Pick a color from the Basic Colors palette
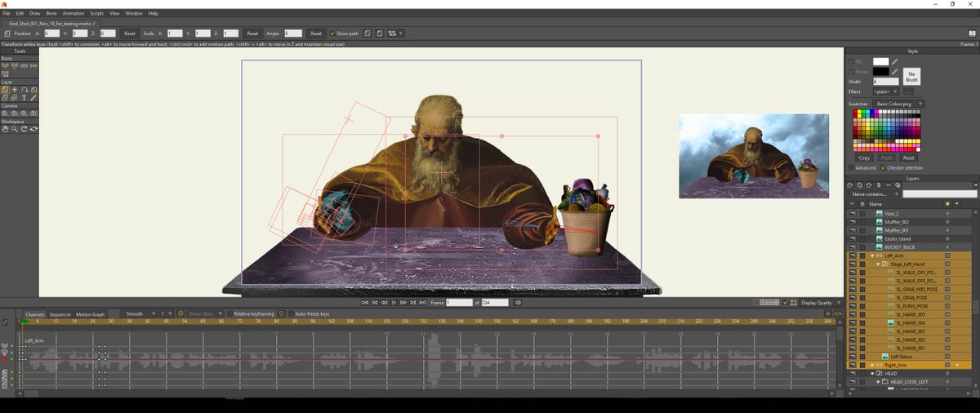 (888, 131)
